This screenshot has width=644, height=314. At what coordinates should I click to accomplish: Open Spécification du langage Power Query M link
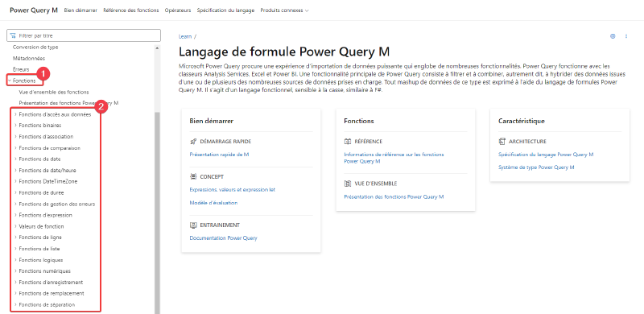546,155
